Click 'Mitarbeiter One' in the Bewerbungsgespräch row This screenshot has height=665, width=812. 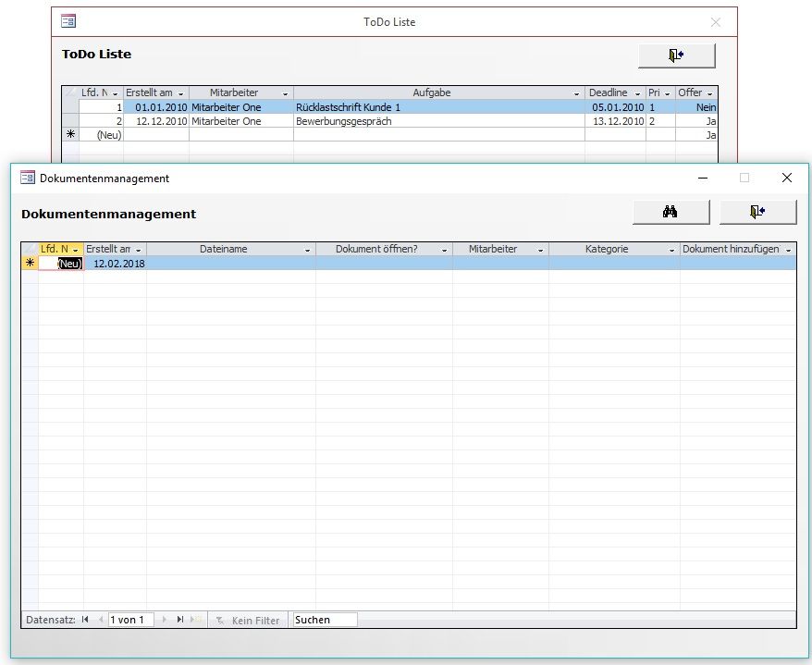tap(241, 121)
